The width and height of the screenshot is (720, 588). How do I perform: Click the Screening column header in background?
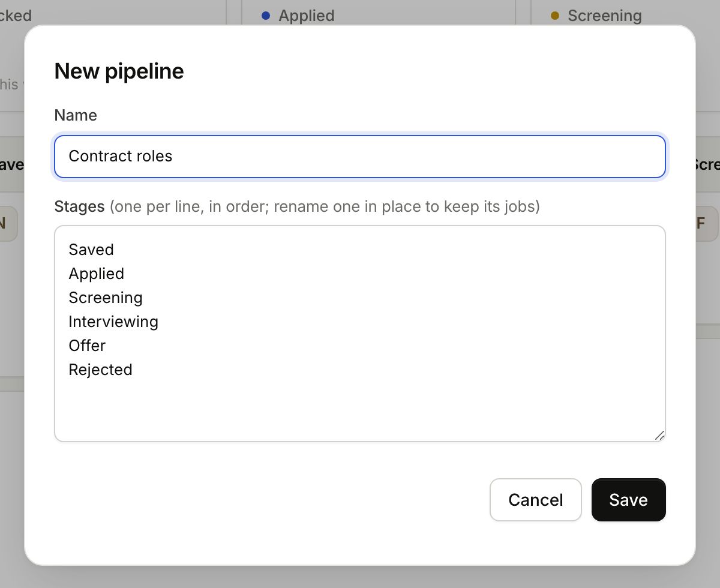(x=604, y=16)
